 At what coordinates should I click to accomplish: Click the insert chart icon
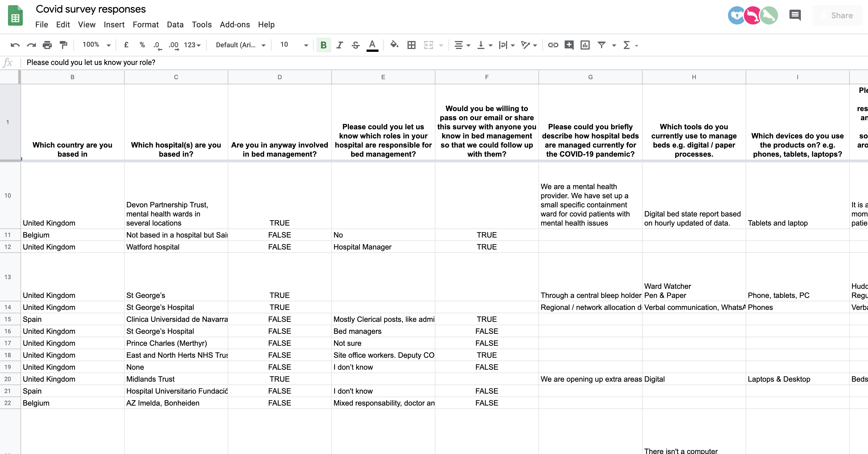[585, 45]
